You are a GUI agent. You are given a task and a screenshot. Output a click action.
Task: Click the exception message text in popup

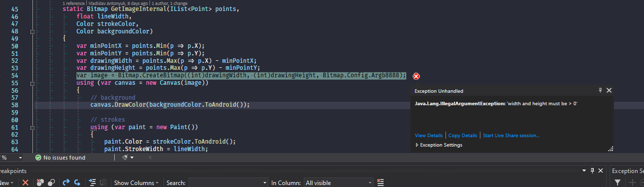pyautogui.click(x=496, y=103)
